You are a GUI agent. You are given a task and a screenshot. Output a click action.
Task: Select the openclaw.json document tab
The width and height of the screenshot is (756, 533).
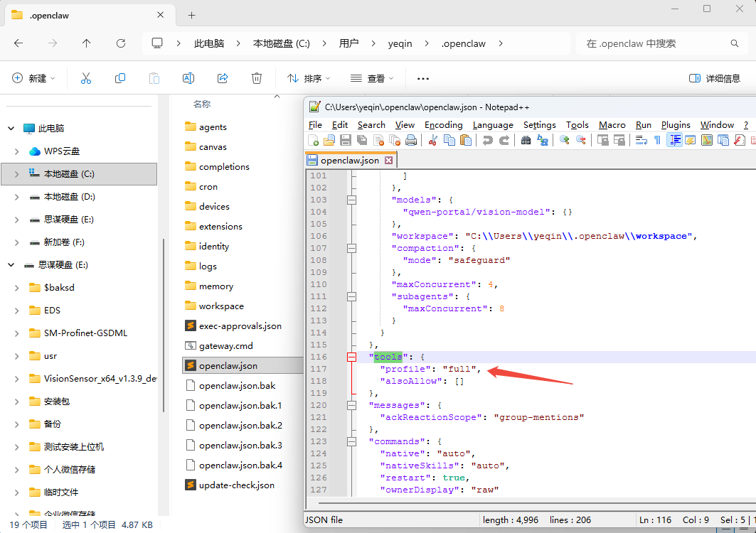[x=350, y=161]
